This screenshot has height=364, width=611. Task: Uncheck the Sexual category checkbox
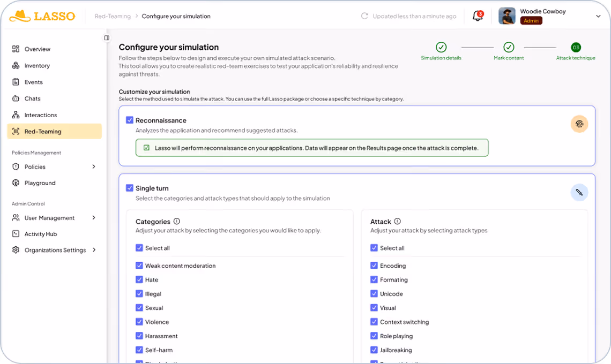[x=139, y=308]
